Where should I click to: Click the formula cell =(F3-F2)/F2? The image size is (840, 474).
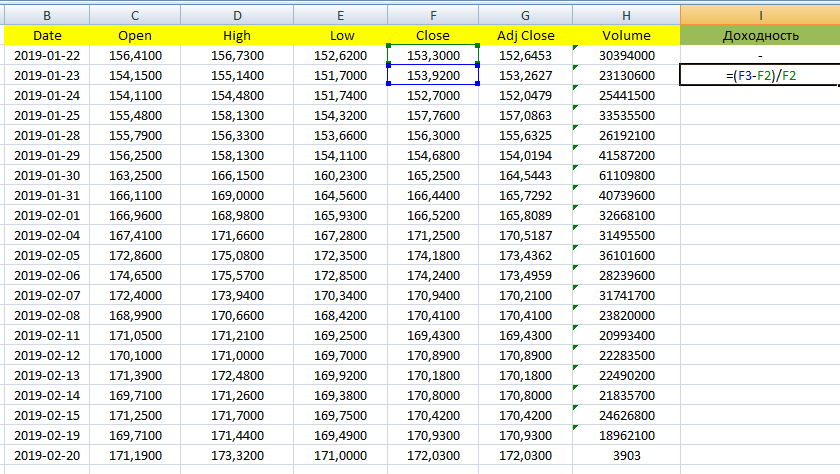click(760, 76)
